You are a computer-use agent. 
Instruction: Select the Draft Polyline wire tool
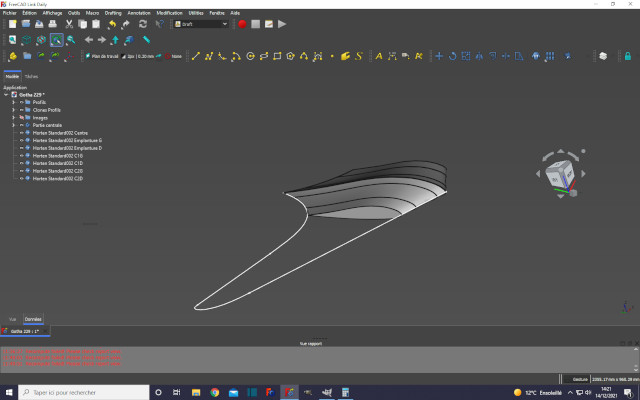[x=209, y=56]
